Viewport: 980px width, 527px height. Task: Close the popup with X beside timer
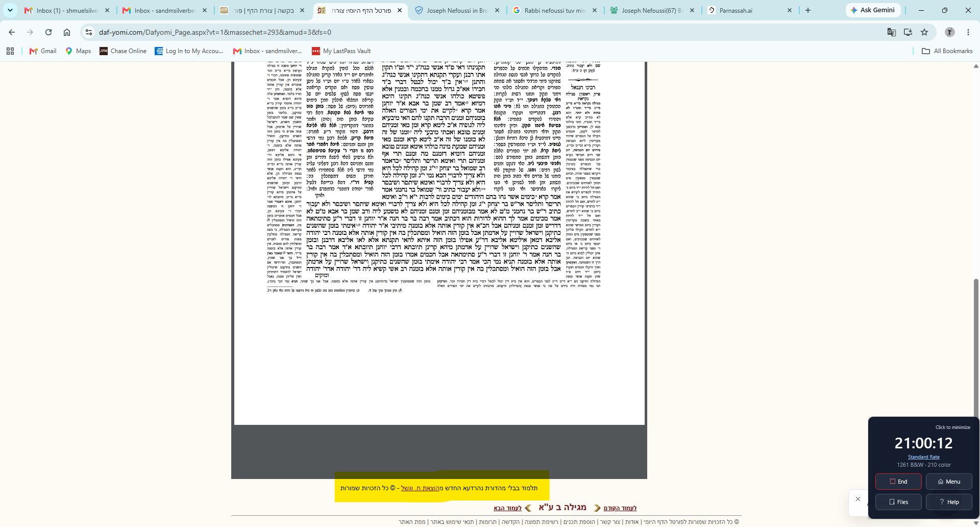(858, 499)
